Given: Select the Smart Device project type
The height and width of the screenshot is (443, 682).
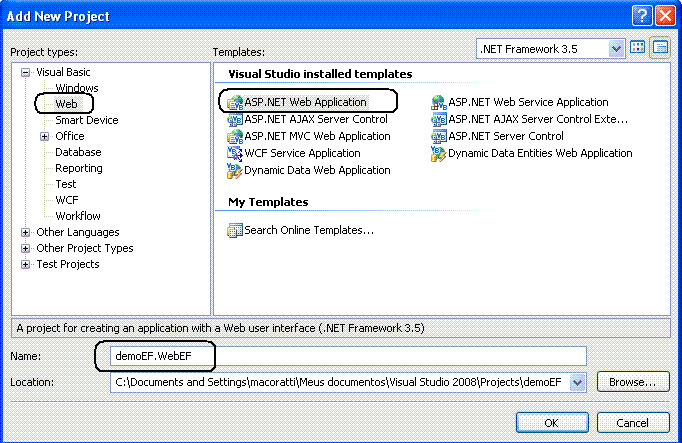Looking at the screenshot, I should (x=87, y=120).
